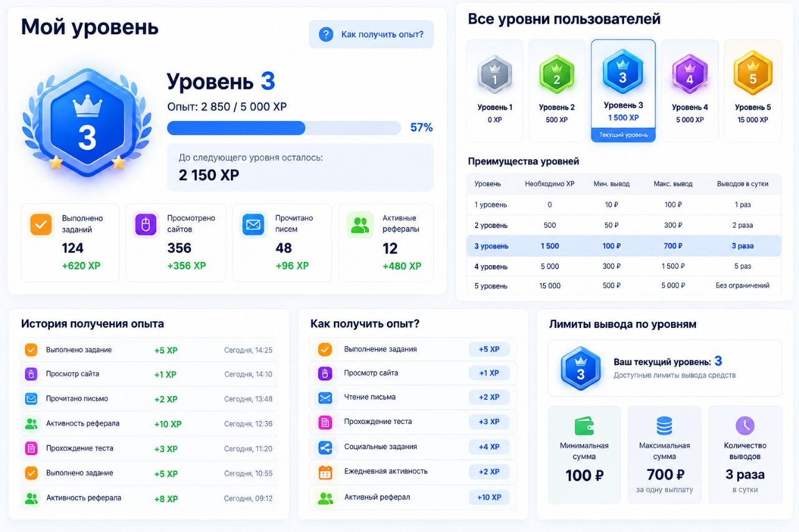Click the checkmark icon in history at 14:25
Image resolution: width=799 pixels, height=532 pixels.
31,350
